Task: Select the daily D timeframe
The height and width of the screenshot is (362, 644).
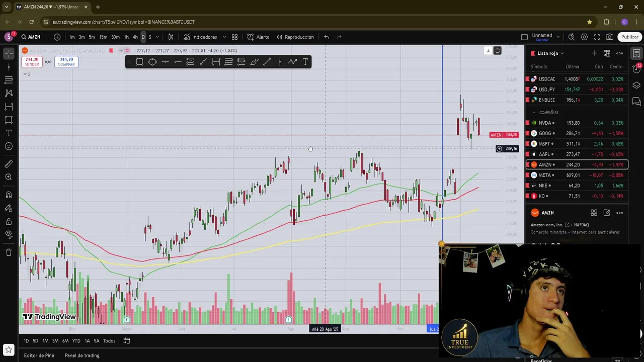Action: [143, 37]
